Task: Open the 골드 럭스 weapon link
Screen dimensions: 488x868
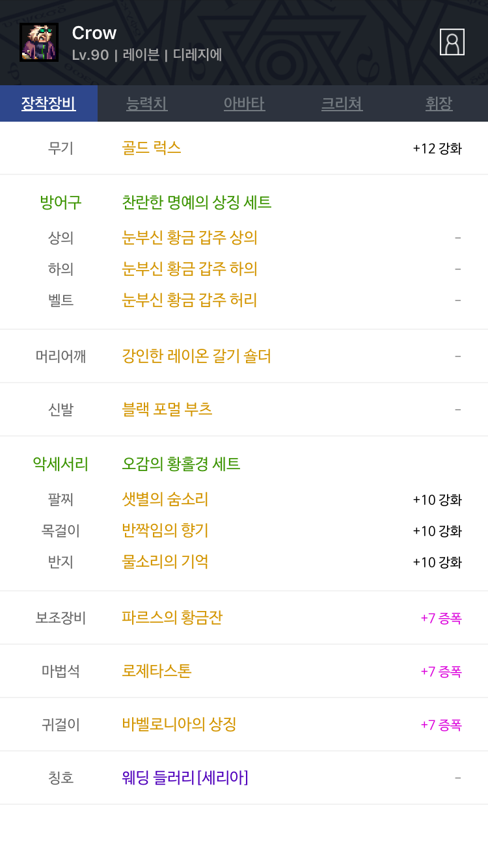Action: click(152, 148)
